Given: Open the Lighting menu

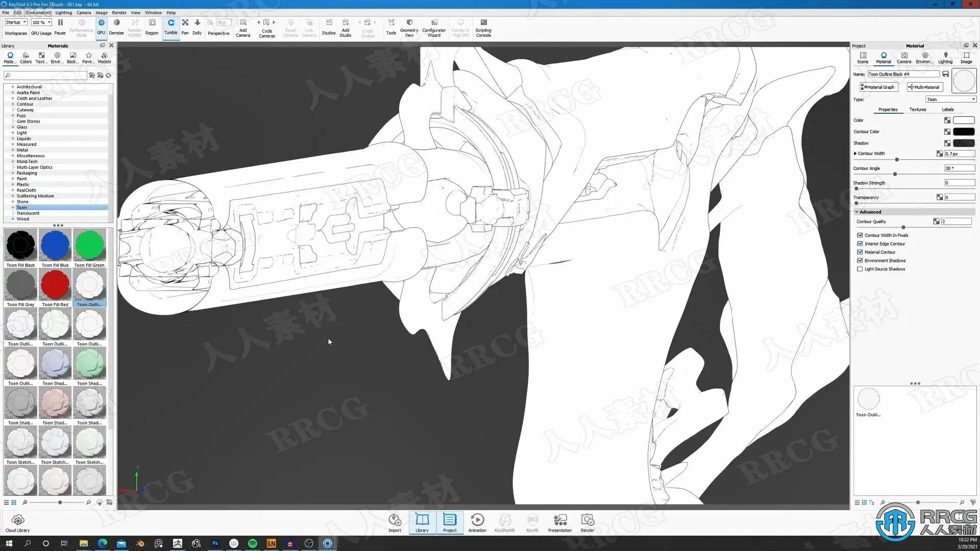Looking at the screenshot, I should tap(63, 13).
